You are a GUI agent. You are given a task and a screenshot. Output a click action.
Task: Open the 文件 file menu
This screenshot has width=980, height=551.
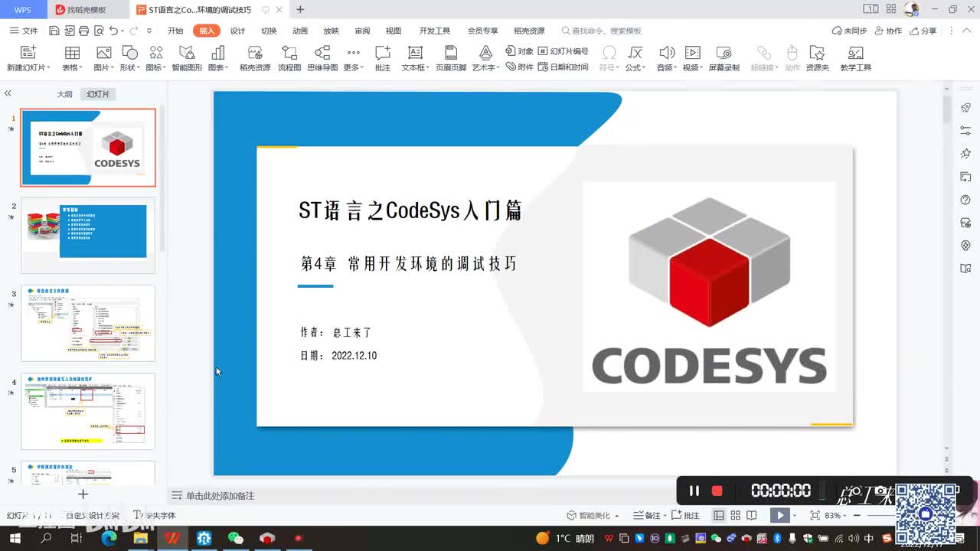23,31
